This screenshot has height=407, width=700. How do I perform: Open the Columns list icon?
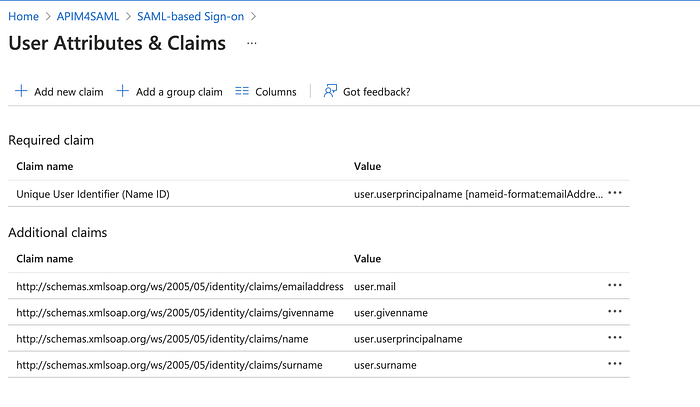[242, 91]
